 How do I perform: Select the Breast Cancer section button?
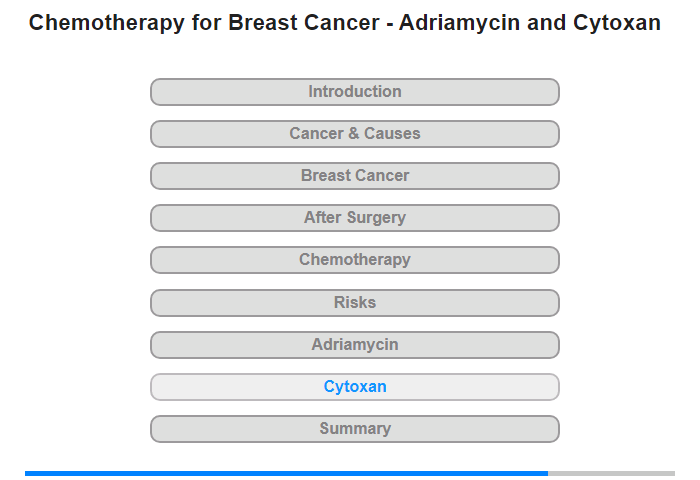pyautogui.click(x=355, y=176)
